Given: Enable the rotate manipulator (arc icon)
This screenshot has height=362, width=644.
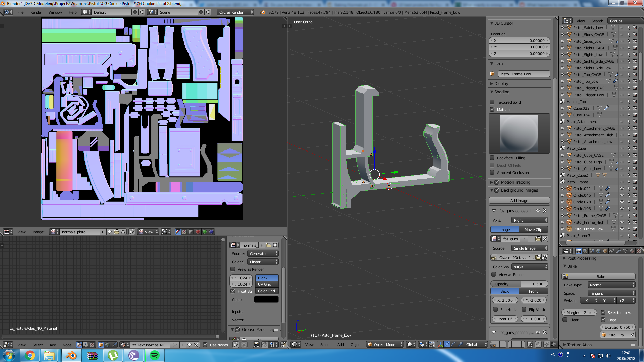Looking at the screenshot, I should point(453,344).
